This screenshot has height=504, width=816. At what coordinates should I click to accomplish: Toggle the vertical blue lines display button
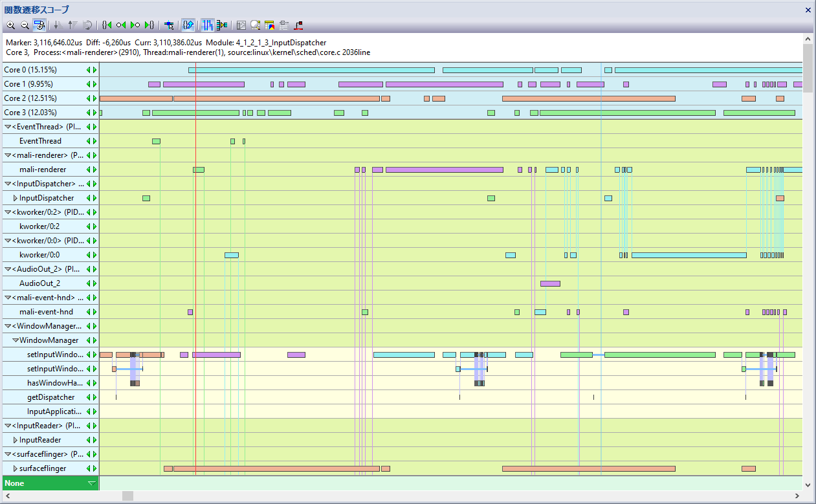[x=208, y=25]
